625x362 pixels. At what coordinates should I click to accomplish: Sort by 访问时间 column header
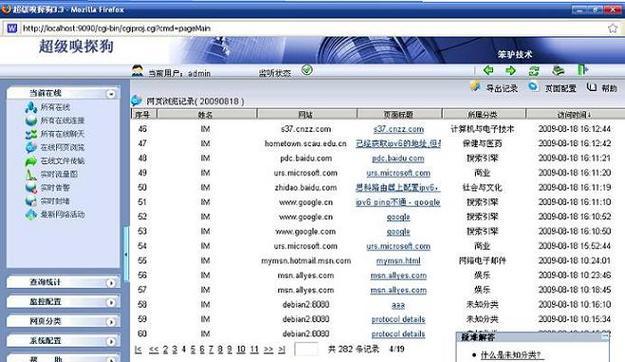574,115
